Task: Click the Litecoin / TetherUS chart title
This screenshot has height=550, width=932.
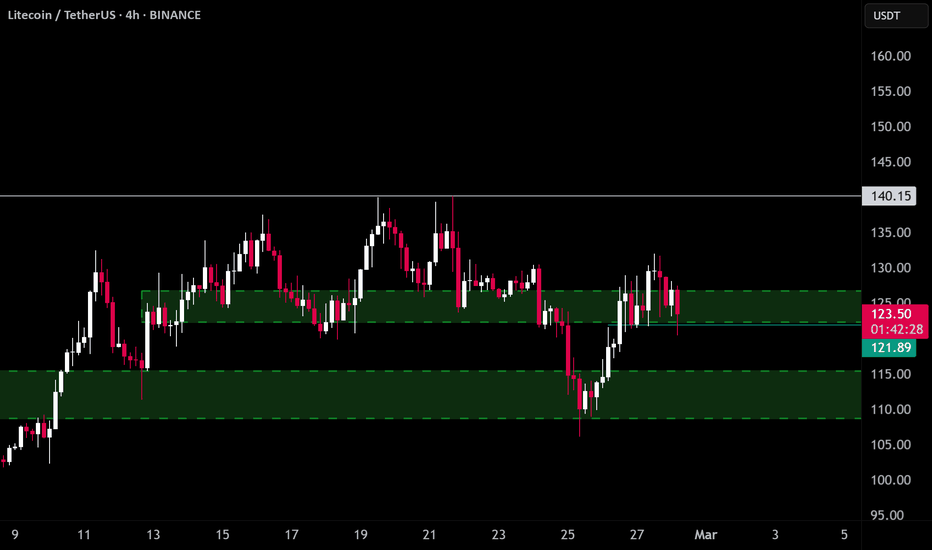Action: (104, 15)
